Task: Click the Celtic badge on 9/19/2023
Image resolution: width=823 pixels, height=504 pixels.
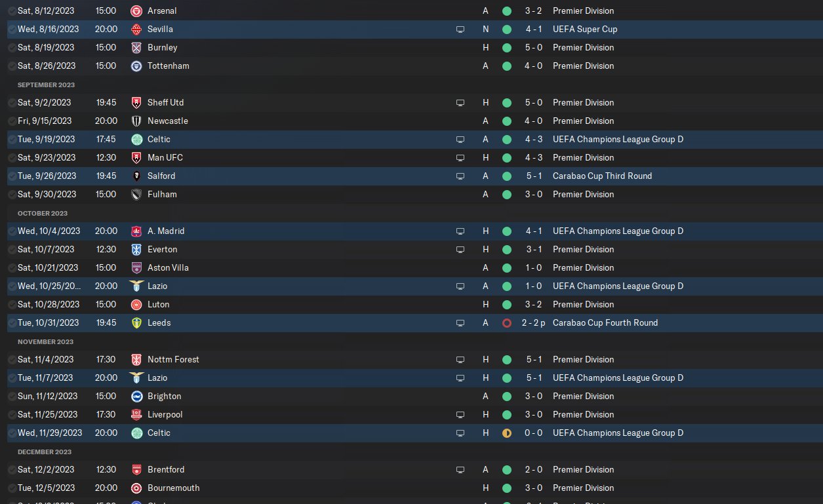Action: [x=136, y=140]
